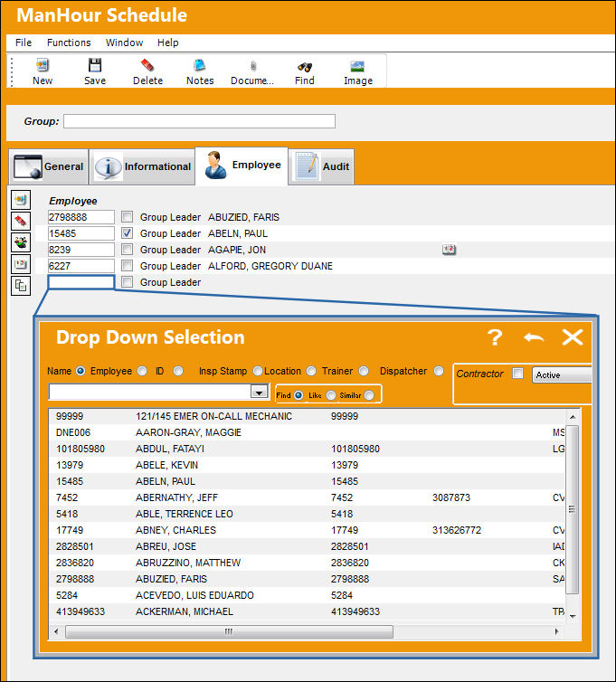The width and height of the screenshot is (616, 682).
Task: Select ABNEY, CHARLES in the list
Action: [x=308, y=530]
